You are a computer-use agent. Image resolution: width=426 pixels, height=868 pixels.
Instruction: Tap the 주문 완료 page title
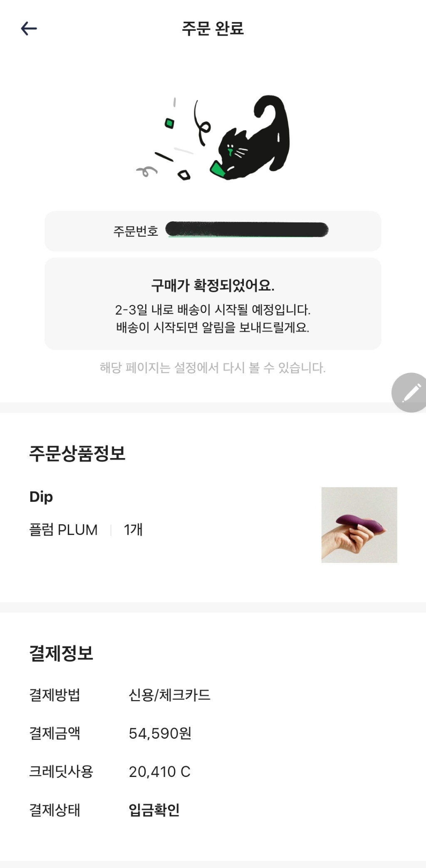point(213,29)
